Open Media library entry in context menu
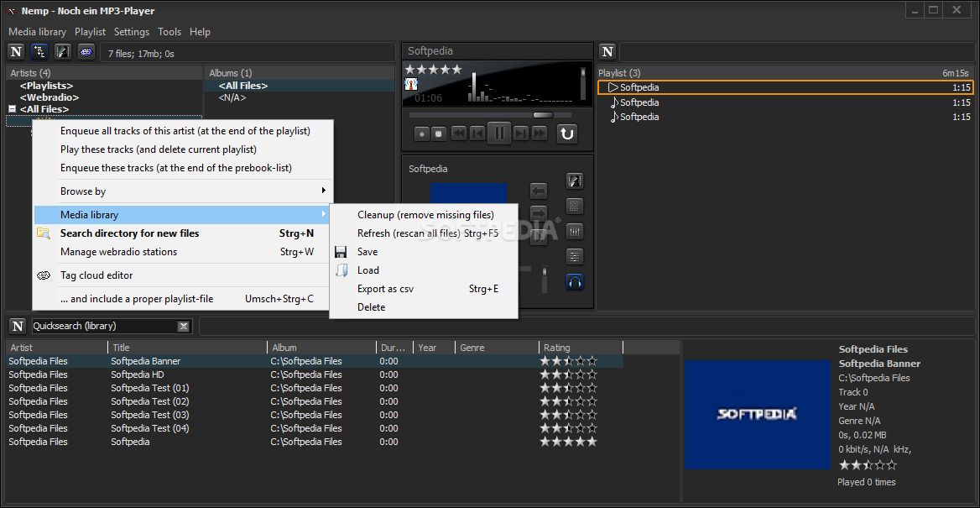This screenshot has height=508, width=980. pyautogui.click(x=183, y=215)
